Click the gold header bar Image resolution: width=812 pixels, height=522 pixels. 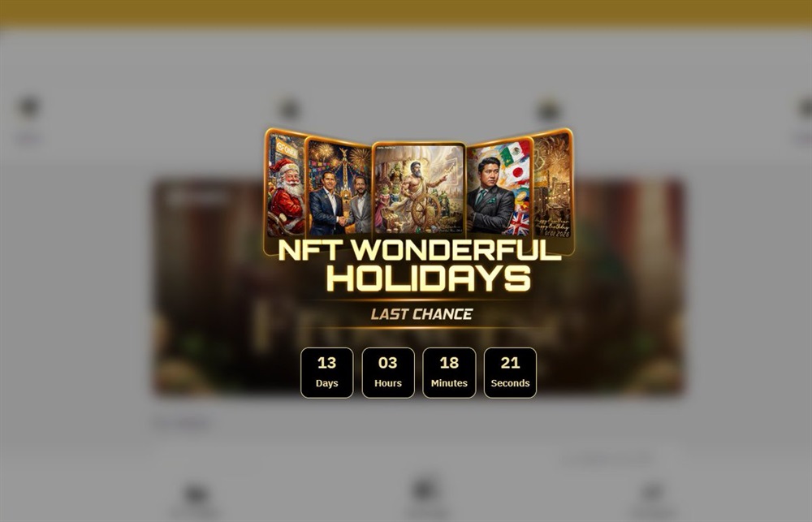[x=406, y=13]
